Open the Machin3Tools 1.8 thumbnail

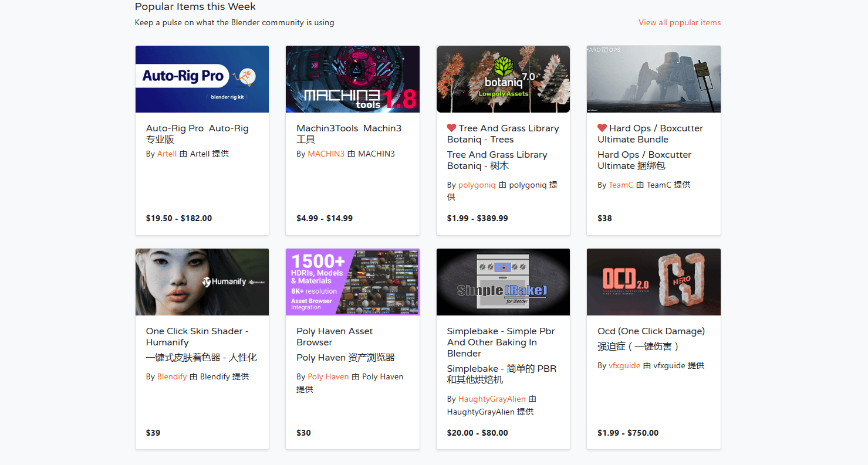tap(352, 79)
